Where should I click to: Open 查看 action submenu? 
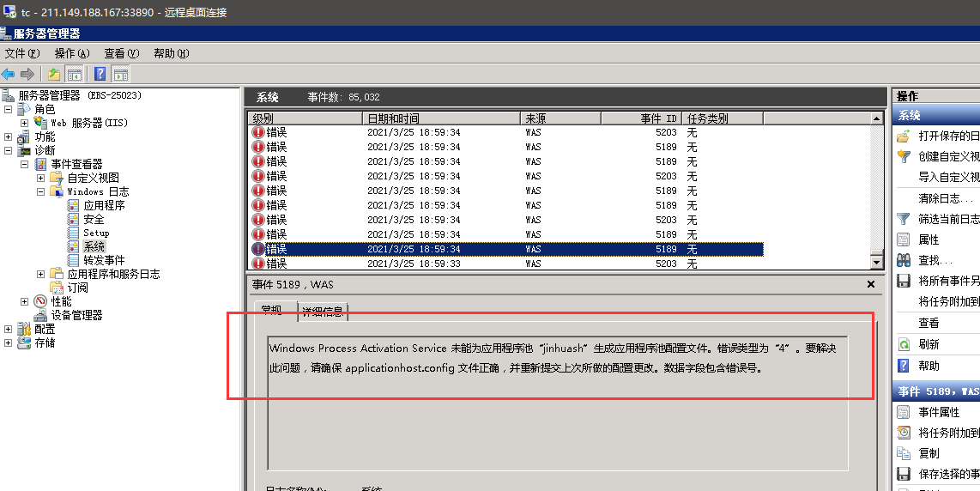pyautogui.click(x=929, y=324)
